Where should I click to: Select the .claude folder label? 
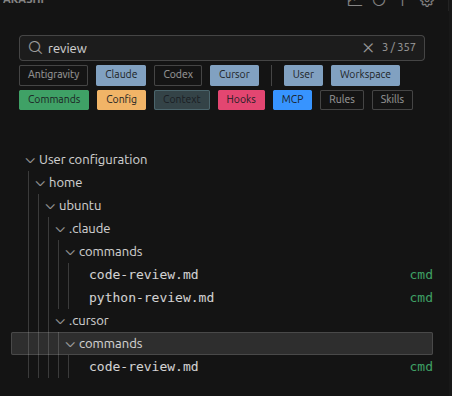pos(89,229)
